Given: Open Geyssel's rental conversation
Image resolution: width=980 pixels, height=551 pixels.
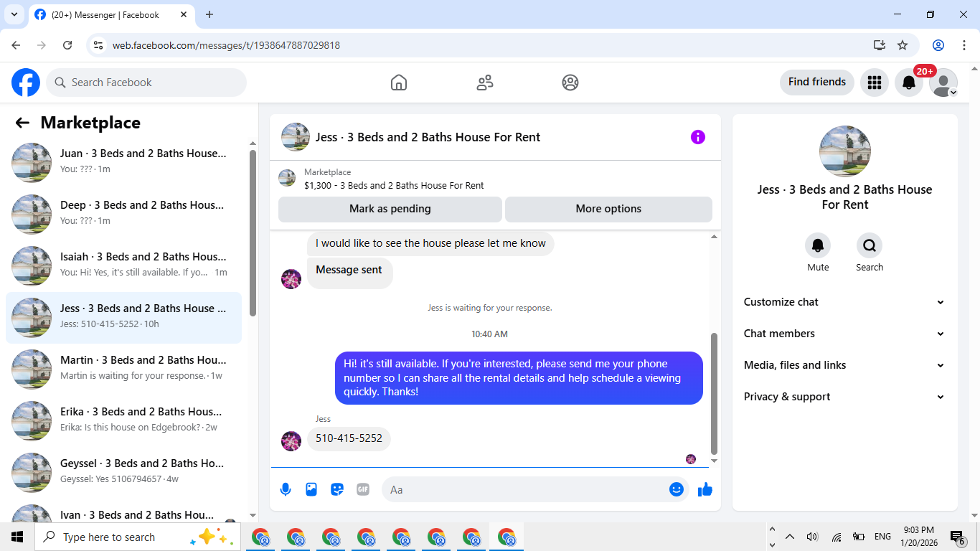Looking at the screenshot, I should click(123, 472).
